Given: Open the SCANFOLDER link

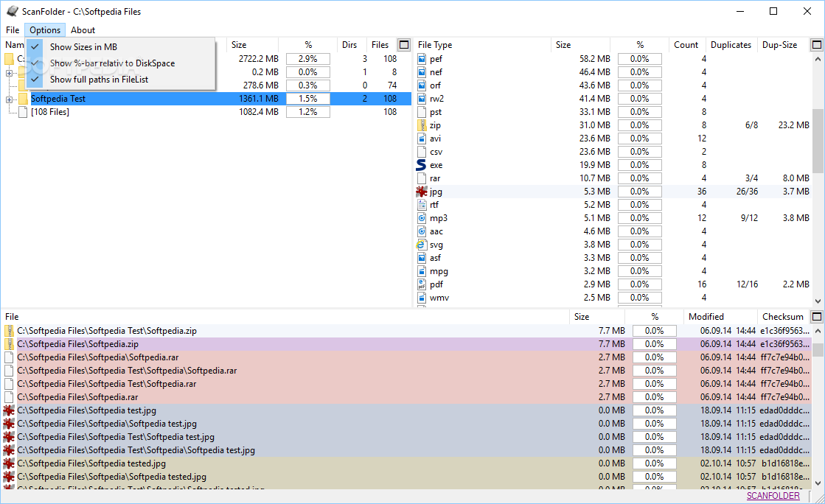Looking at the screenshot, I should pyautogui.click(x=773, y=496).
